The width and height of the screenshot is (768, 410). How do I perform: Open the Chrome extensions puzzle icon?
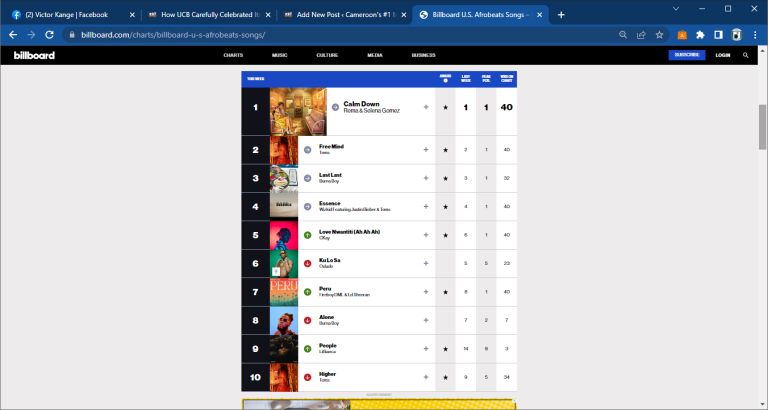coord(700,34)
